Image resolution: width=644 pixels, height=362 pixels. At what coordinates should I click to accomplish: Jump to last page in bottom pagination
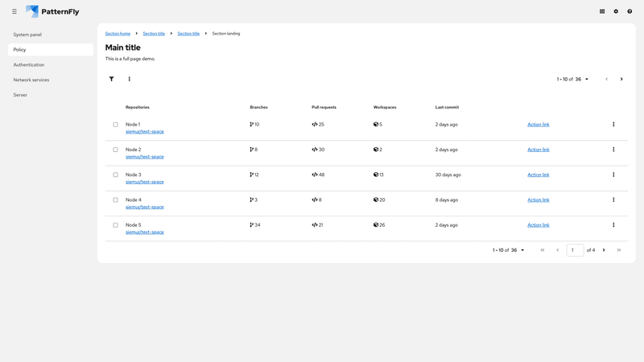coord(619,250)
